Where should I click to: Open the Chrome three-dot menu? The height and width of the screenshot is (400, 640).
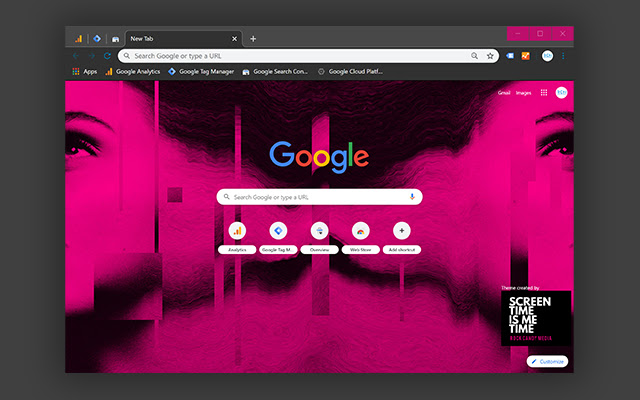563,56
